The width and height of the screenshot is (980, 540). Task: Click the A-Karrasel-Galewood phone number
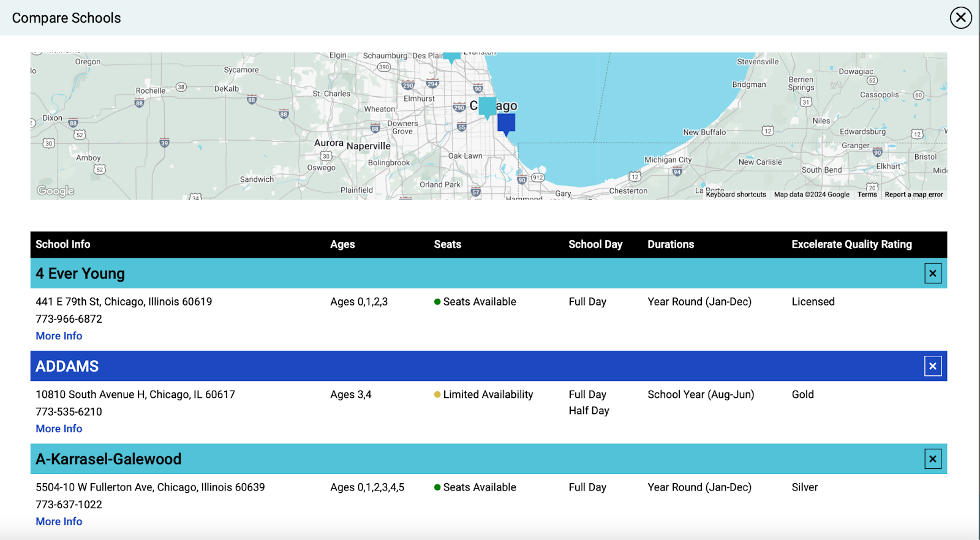pos(69,504)
